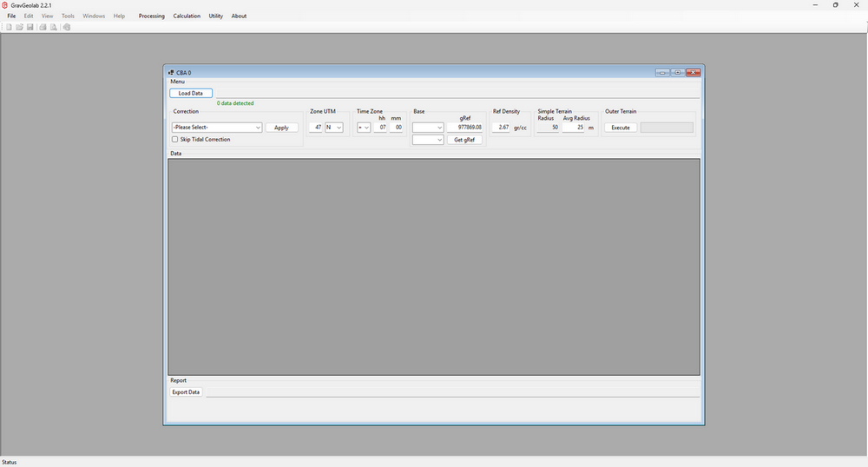Enable Skip Tidal Correction checkbox
Image resolution: width=868 pixels, height=467 pixels.
pyautogui.click(x=175, y=140)
